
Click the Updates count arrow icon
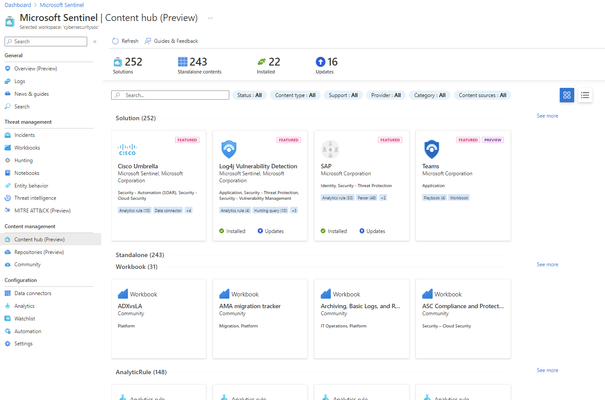(x=320, y=62)
